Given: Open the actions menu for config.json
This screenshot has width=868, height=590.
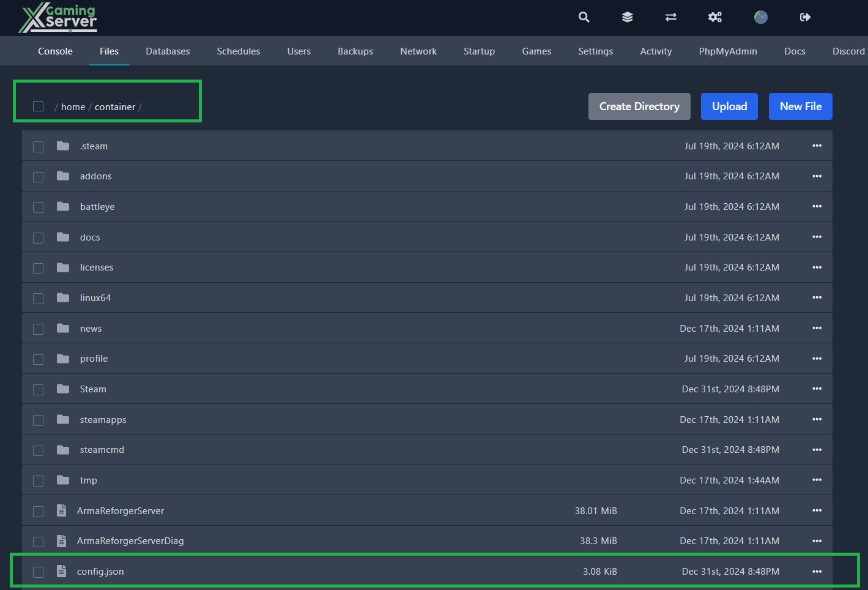Looking at the screenshot, I should point(817,571).
